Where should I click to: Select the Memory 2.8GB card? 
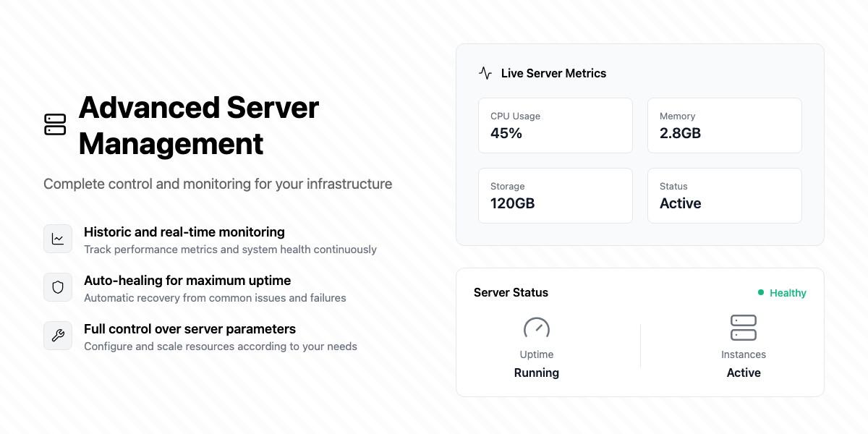(x=725, y=125)
